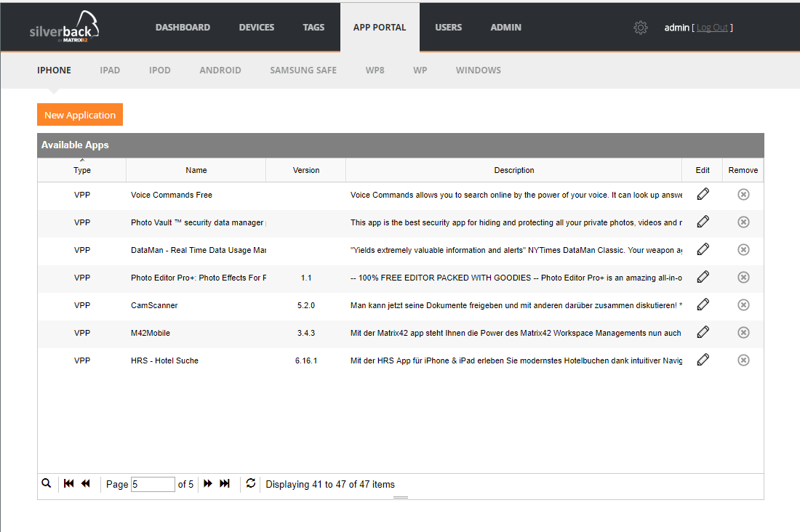The image size is (800, 532).
Task: Click the Silverback Matrix42 logo
Action: (x=64, y=26)
